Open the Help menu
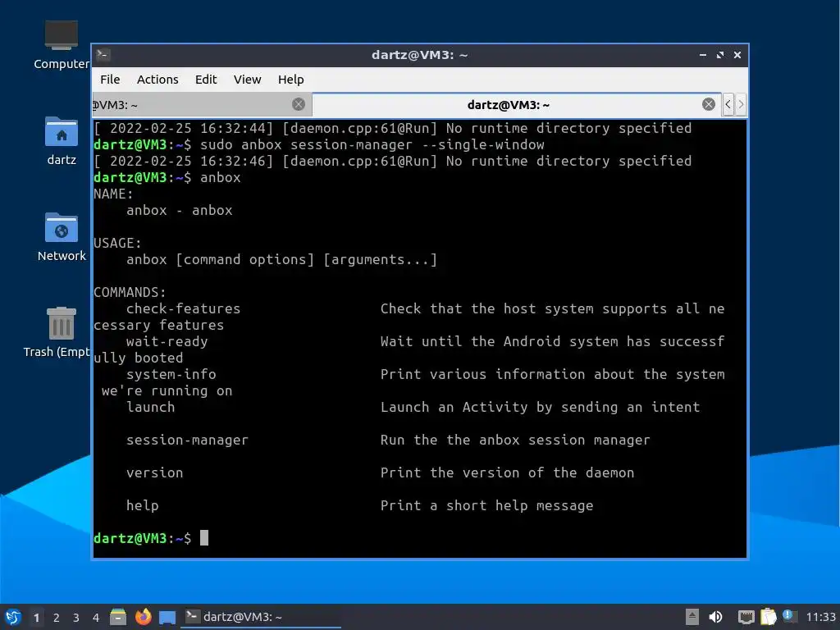840x630 pixels. pos(291,80)
